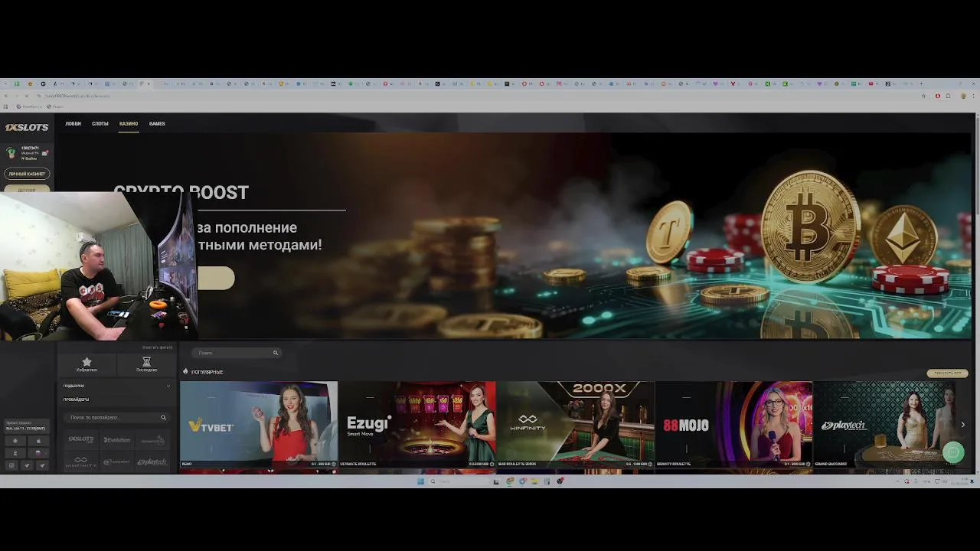
Task: Open Личный кабинет account button
Action: [x=27, y=174]
